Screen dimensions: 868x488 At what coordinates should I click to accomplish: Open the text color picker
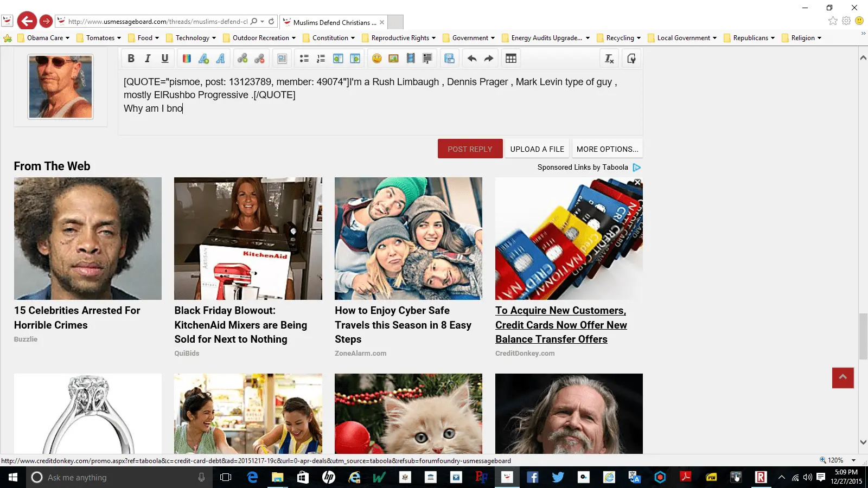187,59
